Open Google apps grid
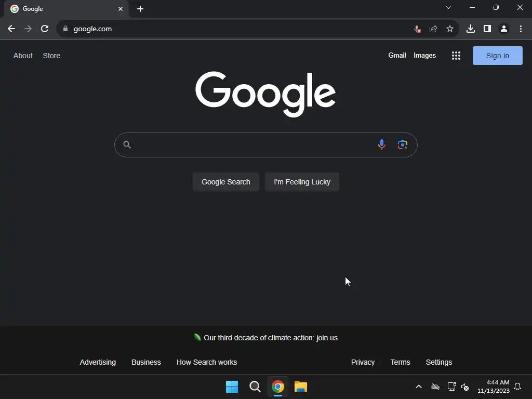 [x=456, y=56]
